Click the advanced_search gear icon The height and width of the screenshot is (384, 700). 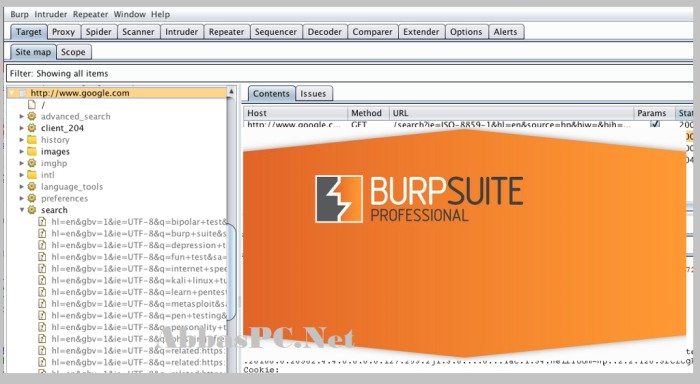coord(32,116)
